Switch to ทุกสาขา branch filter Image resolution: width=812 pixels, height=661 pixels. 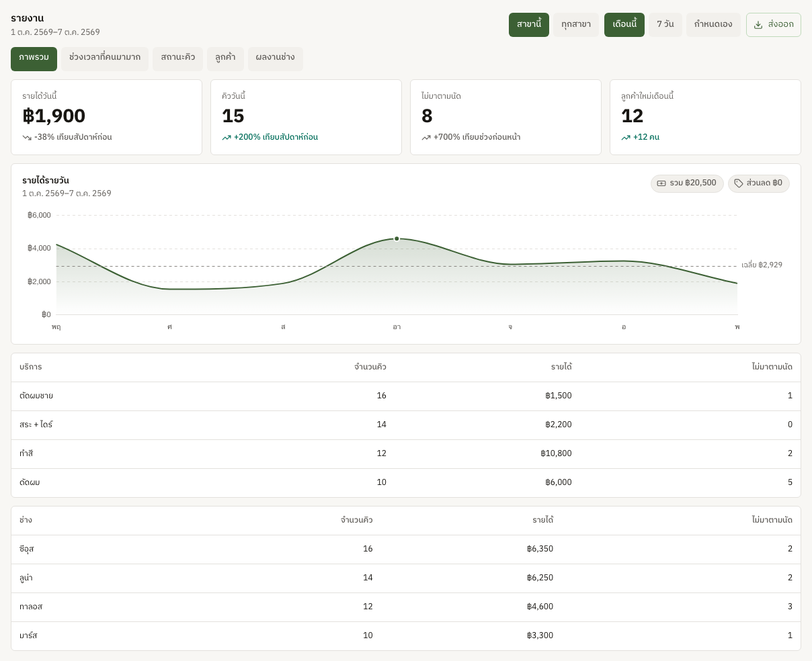(576, 25)
